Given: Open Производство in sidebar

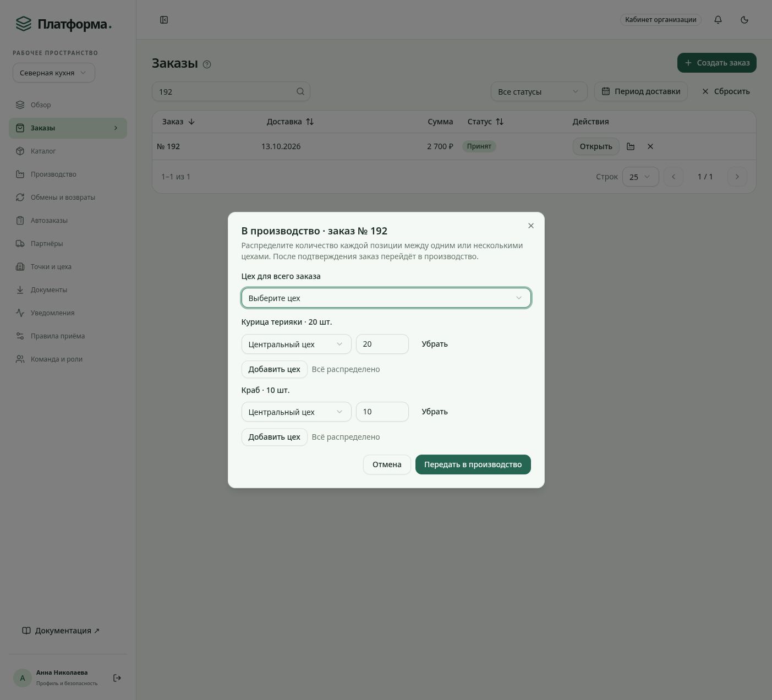Looking at the screenshot, I should click(x=68, y=174).
